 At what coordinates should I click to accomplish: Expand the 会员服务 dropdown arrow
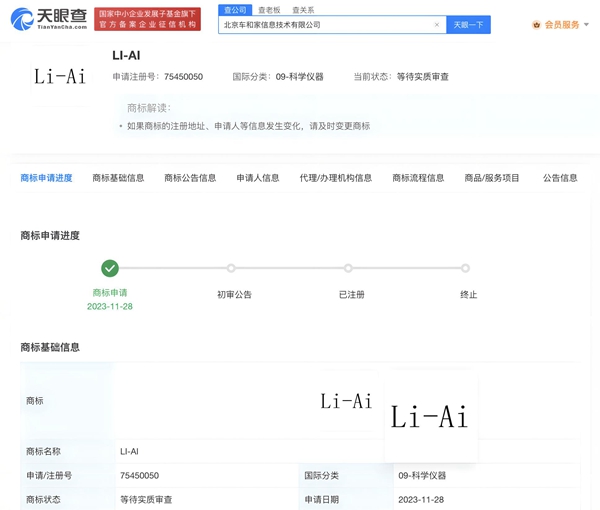tap(586, 25)
